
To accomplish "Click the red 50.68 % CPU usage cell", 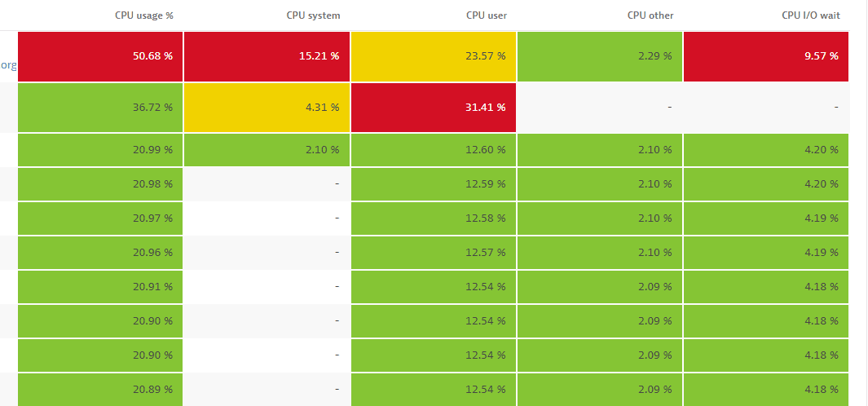I will click(100, 56).
